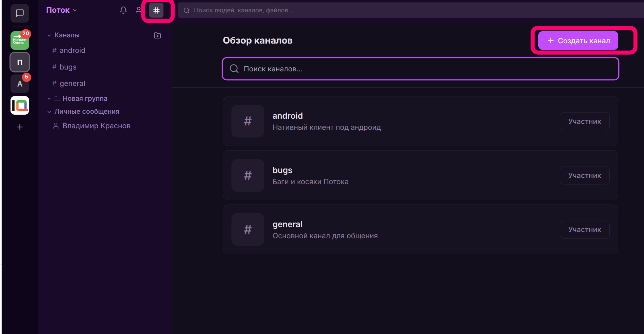Click the Участник button for bugs
The height and width of the screenshot is (334, 644).
584,175
